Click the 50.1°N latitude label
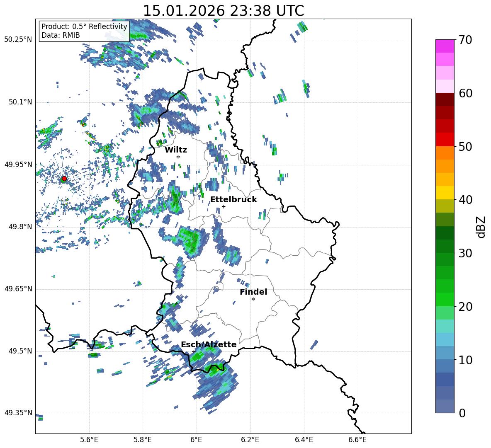Viewport: 491px width, 448px height. click(x=20, y=102)
